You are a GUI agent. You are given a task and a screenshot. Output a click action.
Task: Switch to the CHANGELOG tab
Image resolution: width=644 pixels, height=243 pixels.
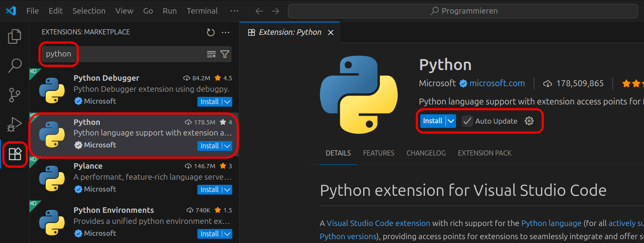426,153
